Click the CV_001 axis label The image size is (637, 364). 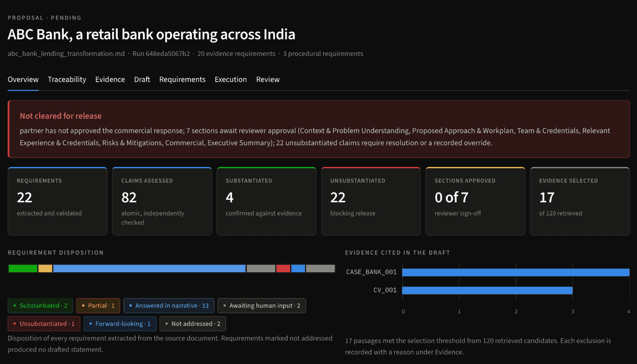(385, 290)
